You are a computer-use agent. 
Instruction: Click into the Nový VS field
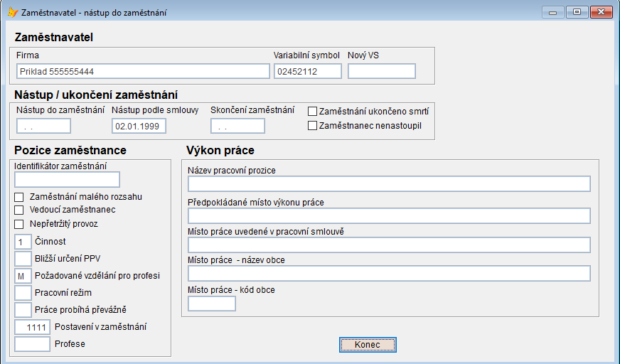click(382, 72)
